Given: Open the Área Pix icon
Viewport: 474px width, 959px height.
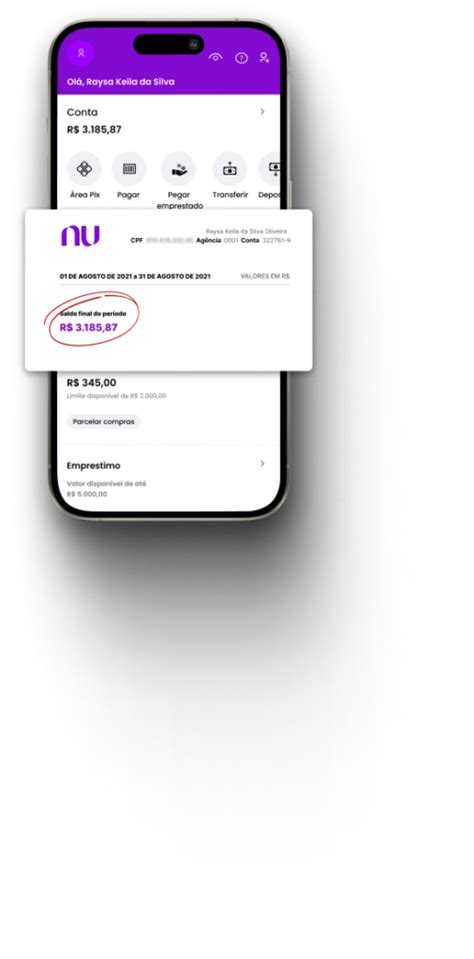Looking at the screenshot, I should [84, 169].
